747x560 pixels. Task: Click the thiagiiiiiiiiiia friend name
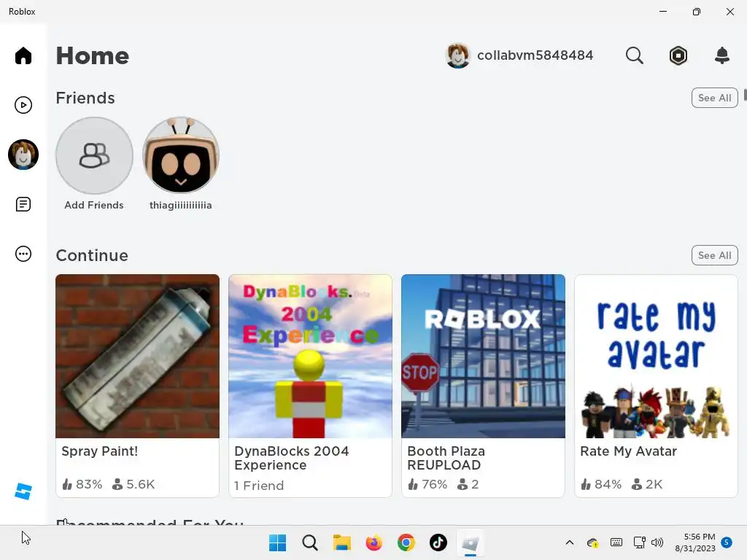point(181,205)
